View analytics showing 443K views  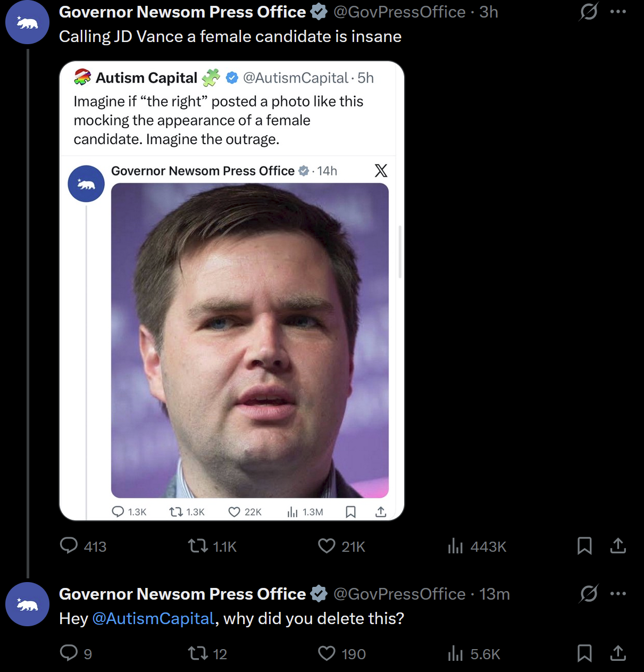click(x=455, y=546)
